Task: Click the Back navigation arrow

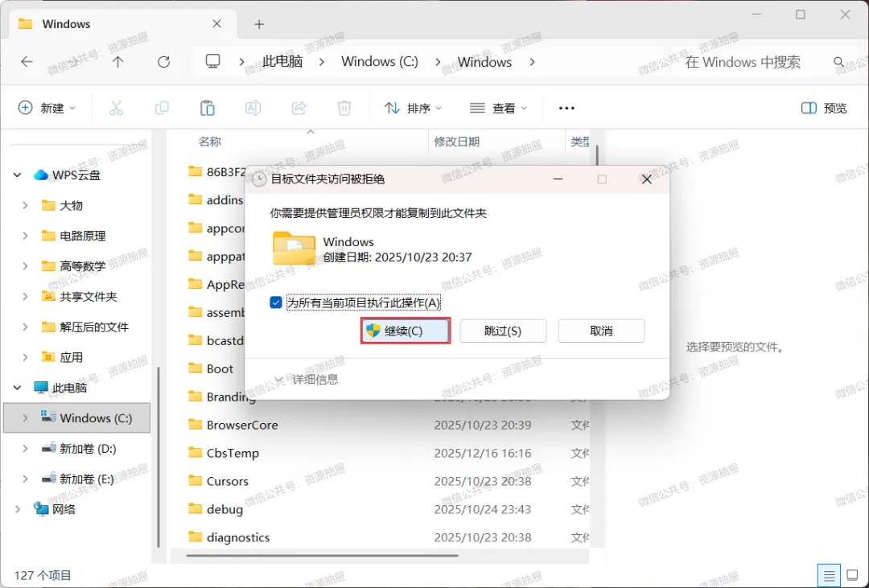Action: (27, 61)
